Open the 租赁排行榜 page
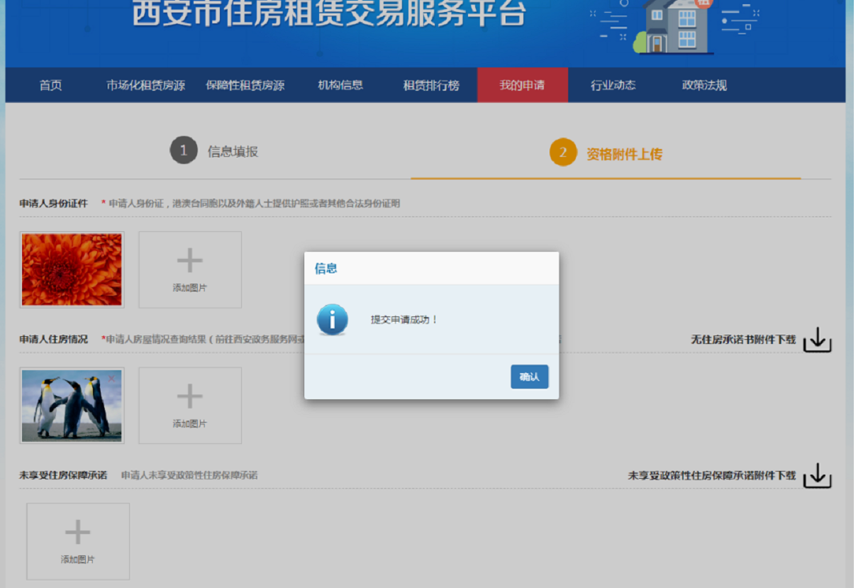868x588 pixels. (431, 86)
